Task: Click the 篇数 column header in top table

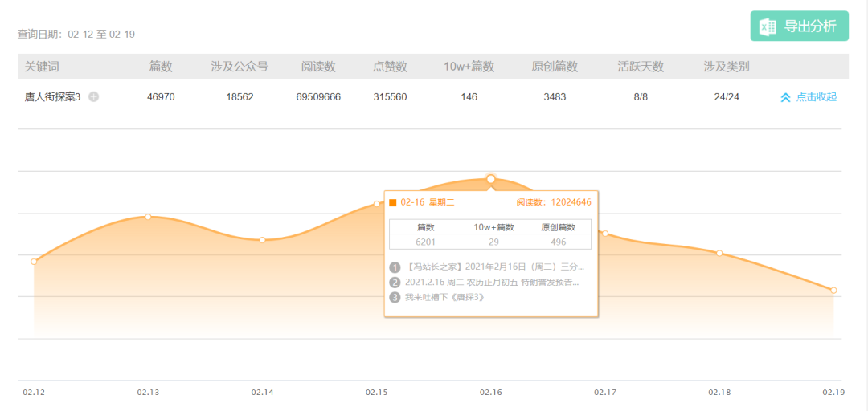Action: pyautogui.click(x=161, y=67)
